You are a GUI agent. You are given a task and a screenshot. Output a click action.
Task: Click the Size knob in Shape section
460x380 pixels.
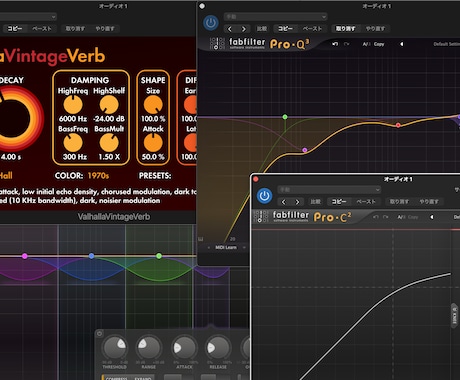[x=153, y=105]
